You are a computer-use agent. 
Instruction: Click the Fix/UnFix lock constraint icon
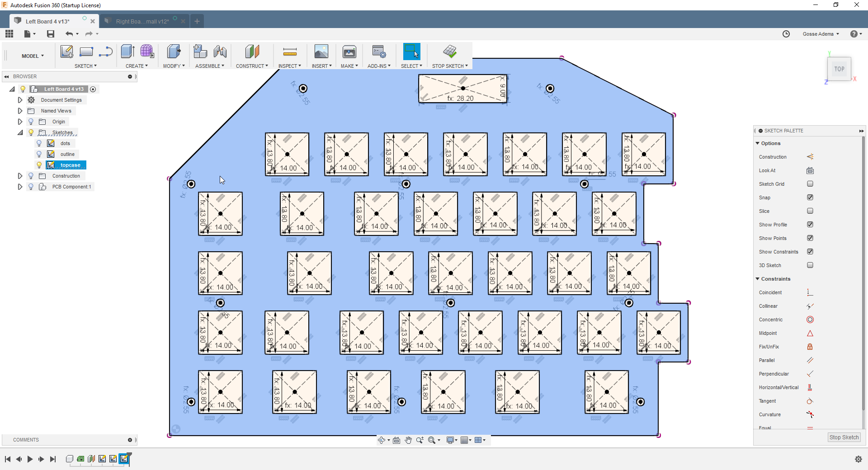[810, 347]
